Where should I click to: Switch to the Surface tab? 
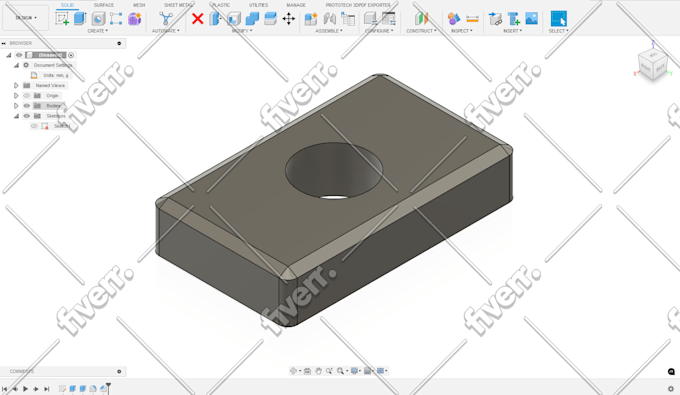click(x=104, y=5)
